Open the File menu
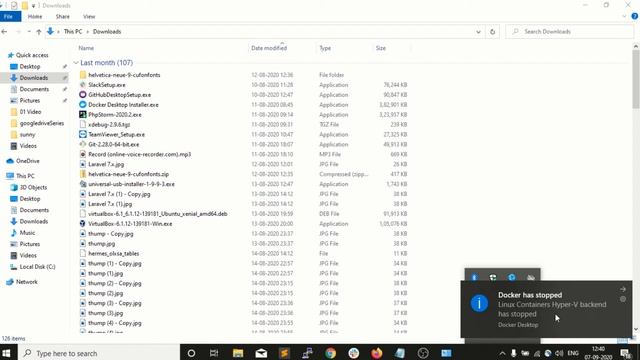Viewport: 640px width, 360px height. [x=9, y=16]
